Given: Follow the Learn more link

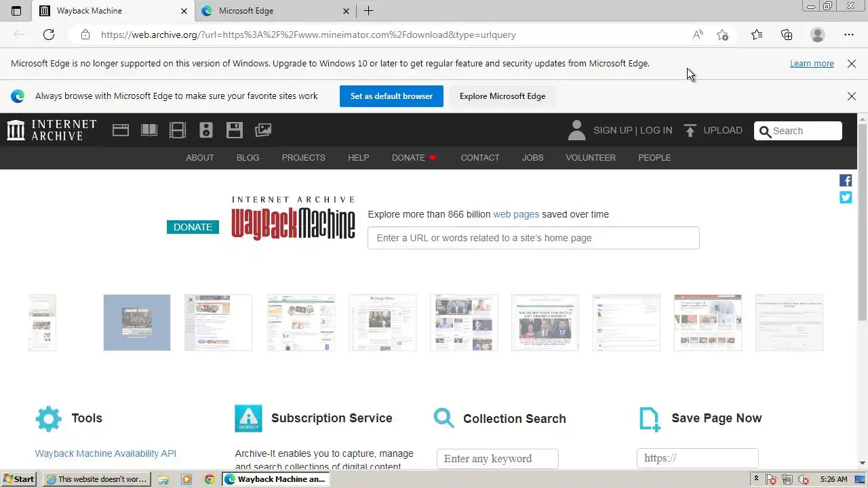Looking at the screenshot, I should (x=812, y=63).
